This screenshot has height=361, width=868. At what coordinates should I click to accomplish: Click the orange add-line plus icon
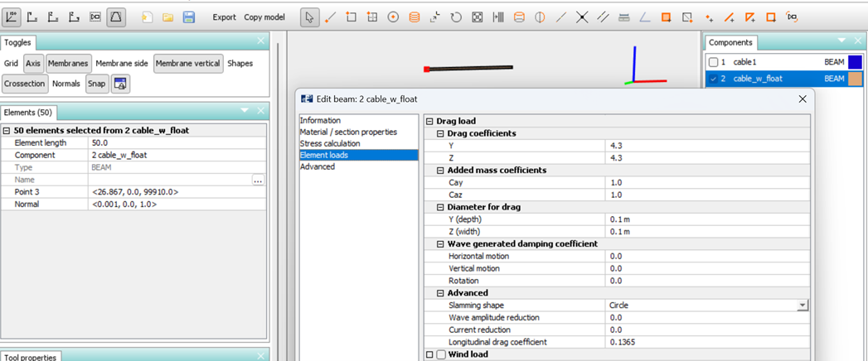729,17
